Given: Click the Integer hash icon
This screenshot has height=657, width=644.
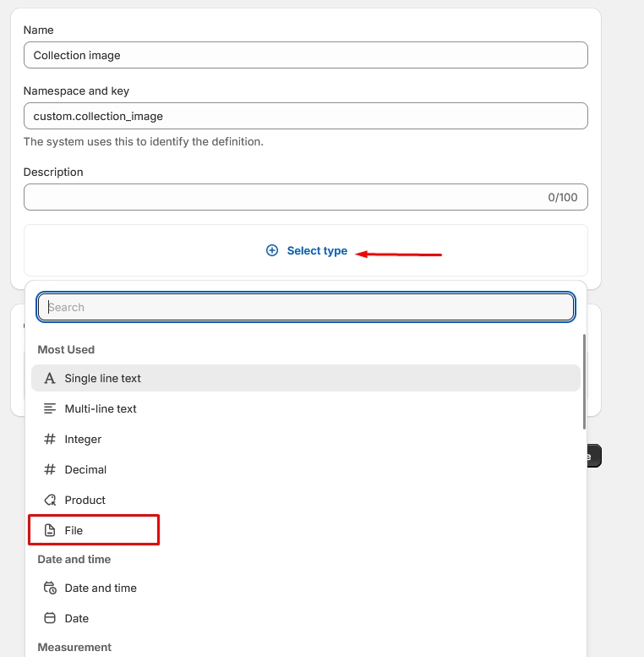Looking at the screenshot, I should point(50,440).
